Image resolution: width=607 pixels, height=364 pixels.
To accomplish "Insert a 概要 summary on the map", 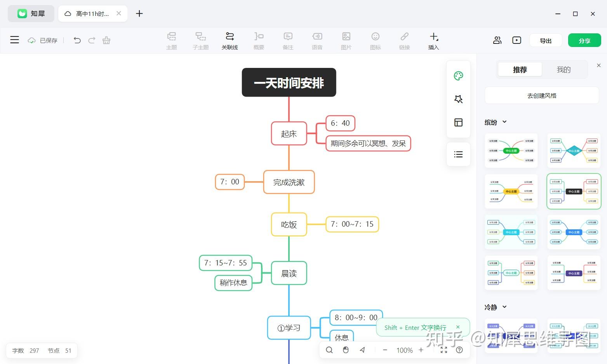I will point(259,40).
